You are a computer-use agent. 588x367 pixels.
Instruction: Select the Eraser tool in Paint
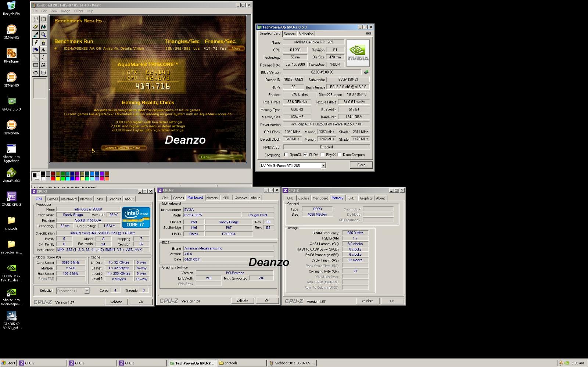(x=36, y=27)
